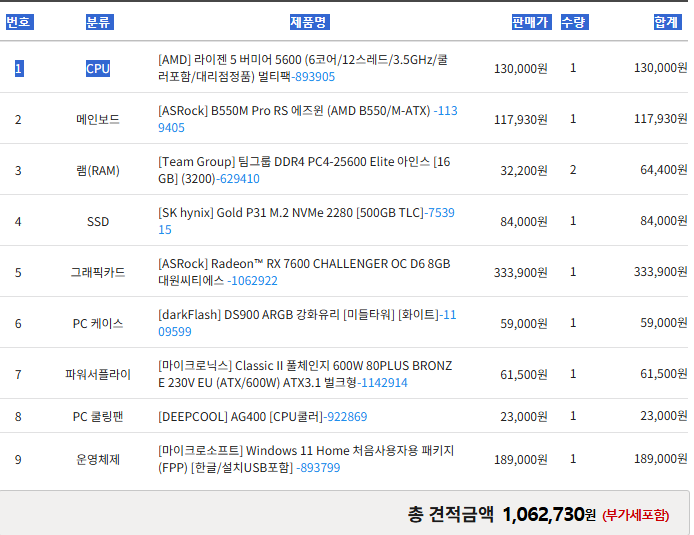Click the 운영체제 category cell
This screenshot has height=535, width=694.
[98, 459]
